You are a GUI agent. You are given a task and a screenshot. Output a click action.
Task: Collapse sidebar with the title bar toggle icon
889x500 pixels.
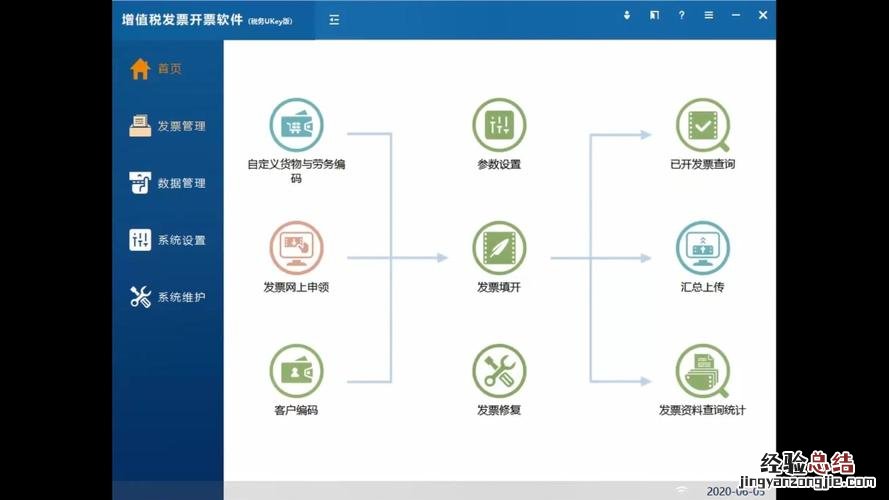334,20
